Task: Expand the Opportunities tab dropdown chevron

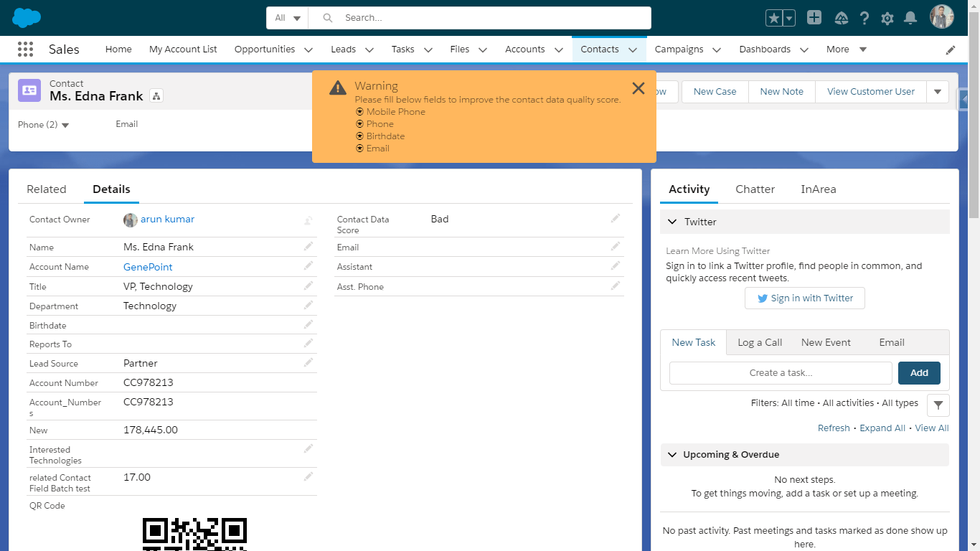Action: coord(308,50)
